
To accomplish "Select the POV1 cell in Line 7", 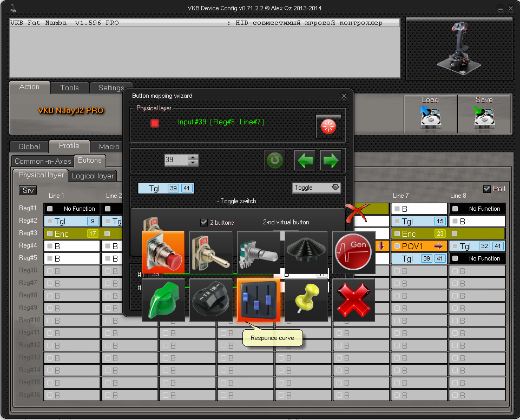I will coord(419,246).
